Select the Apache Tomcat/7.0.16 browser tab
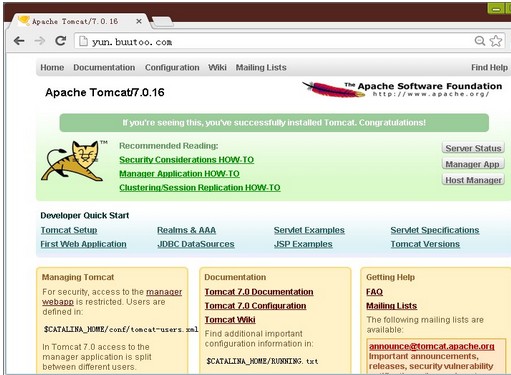 click(x=79, y=21)
